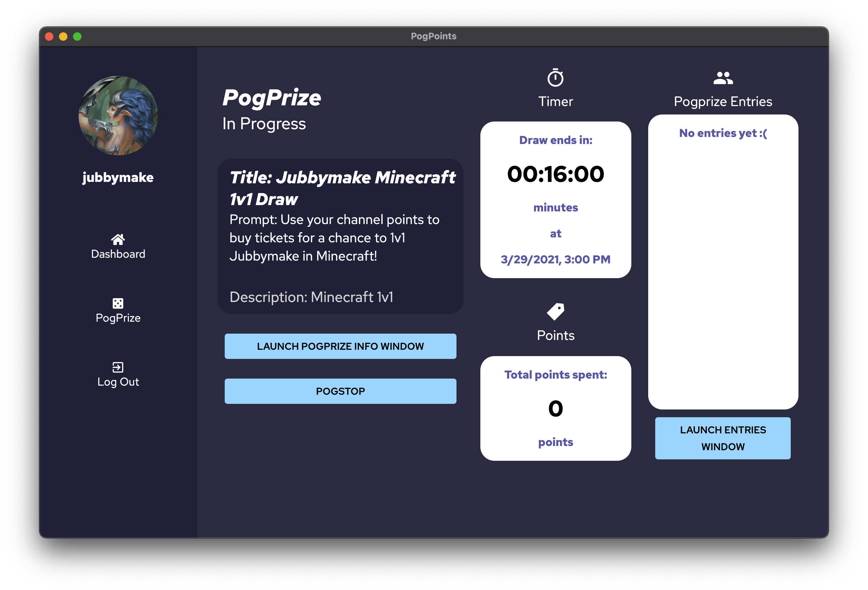
Task: Click the log out arrow icon
Action: pyautogui.click(x=118, y=367)
